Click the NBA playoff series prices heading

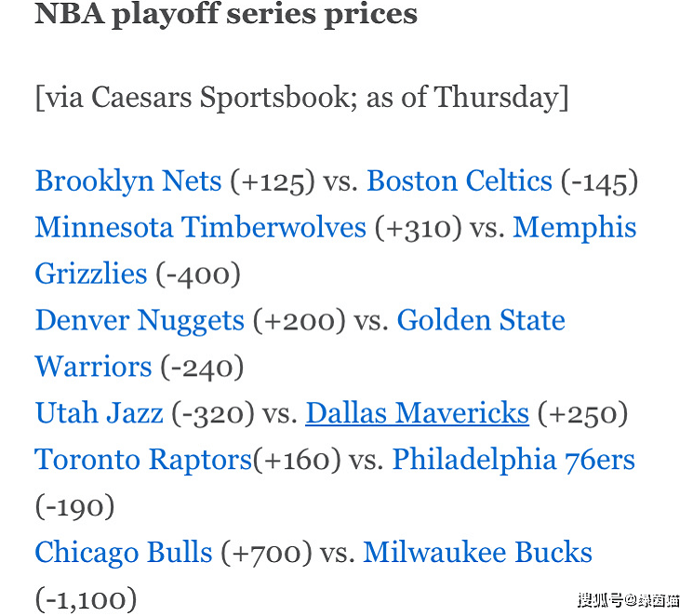click(x=226, y=14)
